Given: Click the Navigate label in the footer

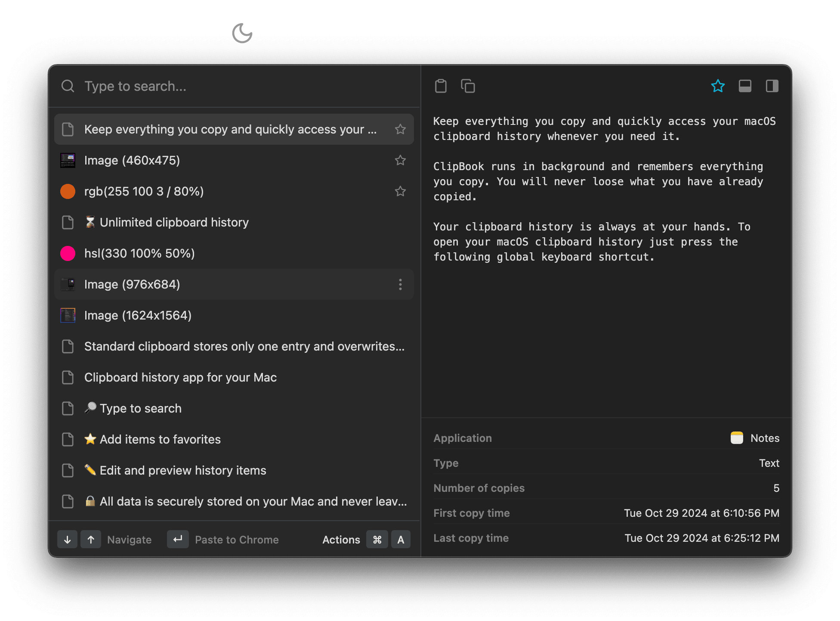Looking at the screenshot, I should 129,539.
